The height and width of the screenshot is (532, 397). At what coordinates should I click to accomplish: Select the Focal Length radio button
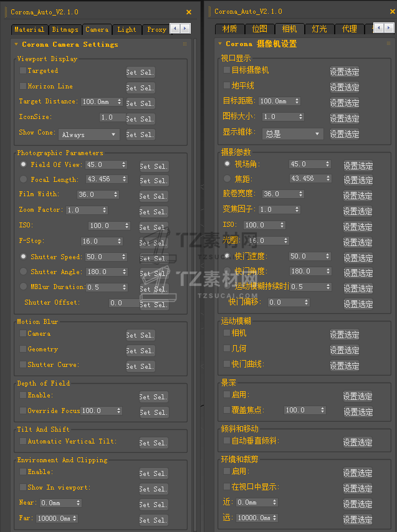tap(24, 179)
